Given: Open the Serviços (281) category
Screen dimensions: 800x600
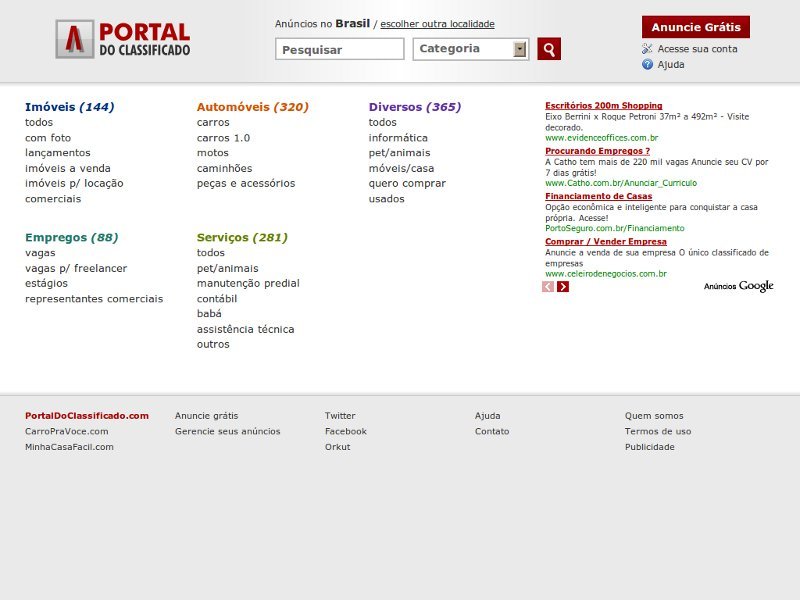Looking at the screenshot, I should (x=242, y=238).
